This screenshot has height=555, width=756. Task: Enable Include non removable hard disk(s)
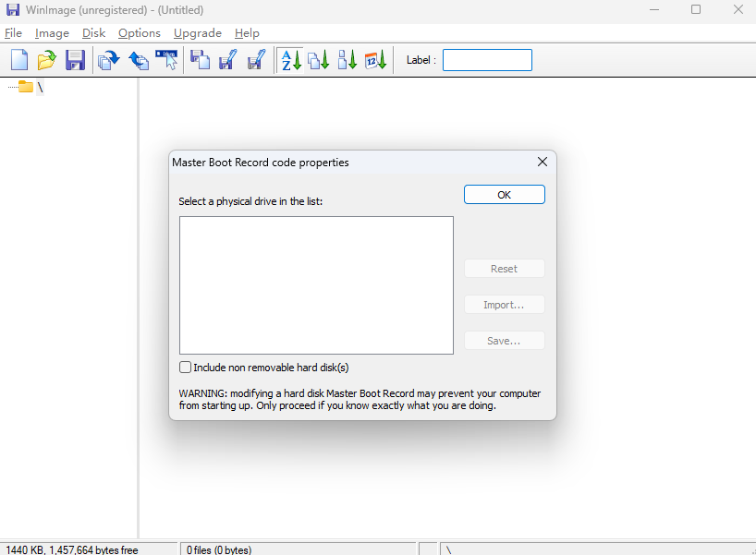(x=186, y=368)
